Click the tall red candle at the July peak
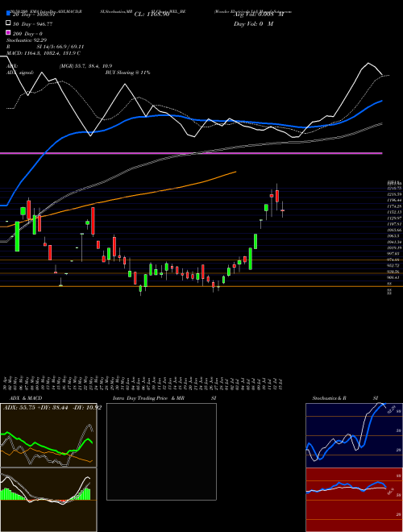403x532 pixels. (277, 197)
